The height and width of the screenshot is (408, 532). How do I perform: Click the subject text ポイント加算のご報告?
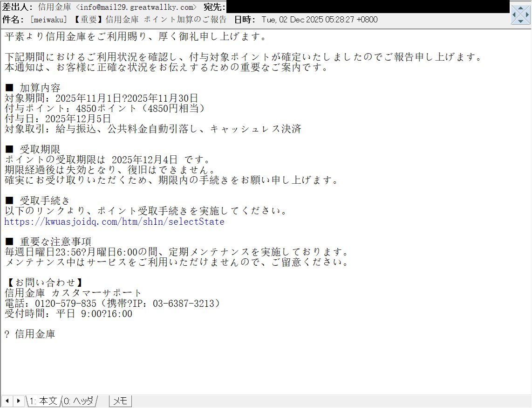point(185,20)
